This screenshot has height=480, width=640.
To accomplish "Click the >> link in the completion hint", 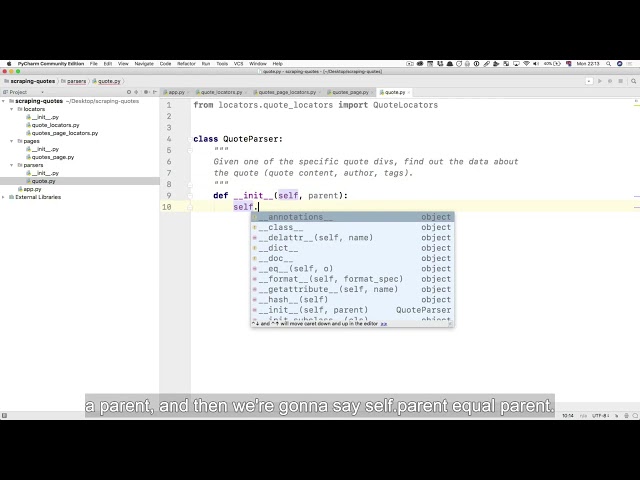I will tap(384, 324).
